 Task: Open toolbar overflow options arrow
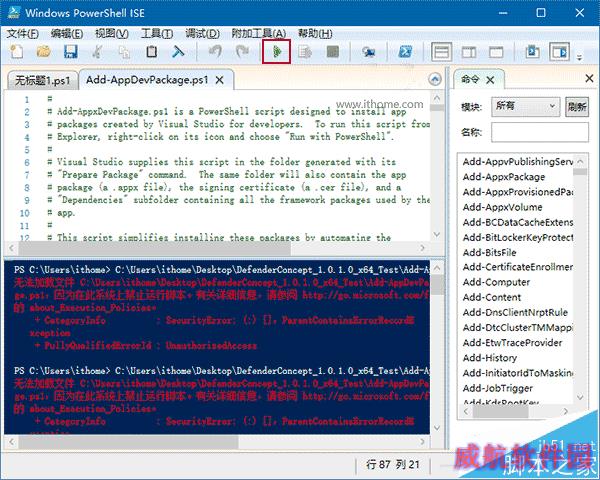579,57
